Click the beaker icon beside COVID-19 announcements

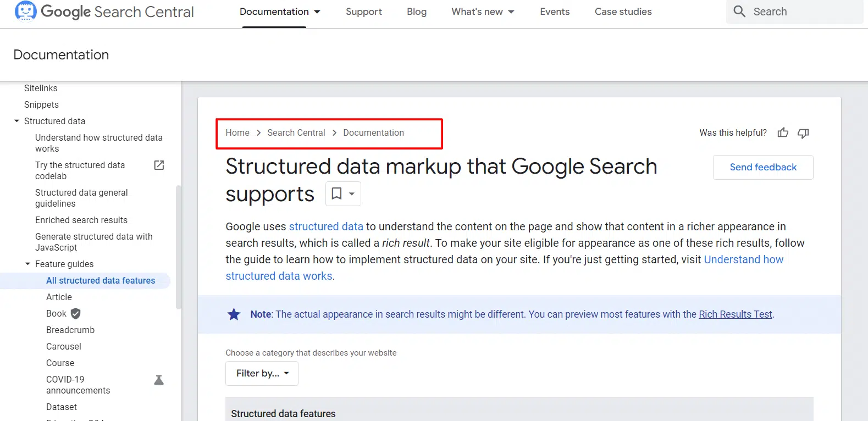tap(159, 380)
